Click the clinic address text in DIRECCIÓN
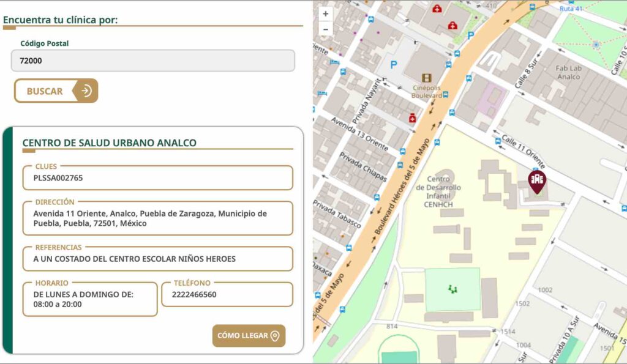Viewport: 627px width, 364px height. click(x=150, y=218)
